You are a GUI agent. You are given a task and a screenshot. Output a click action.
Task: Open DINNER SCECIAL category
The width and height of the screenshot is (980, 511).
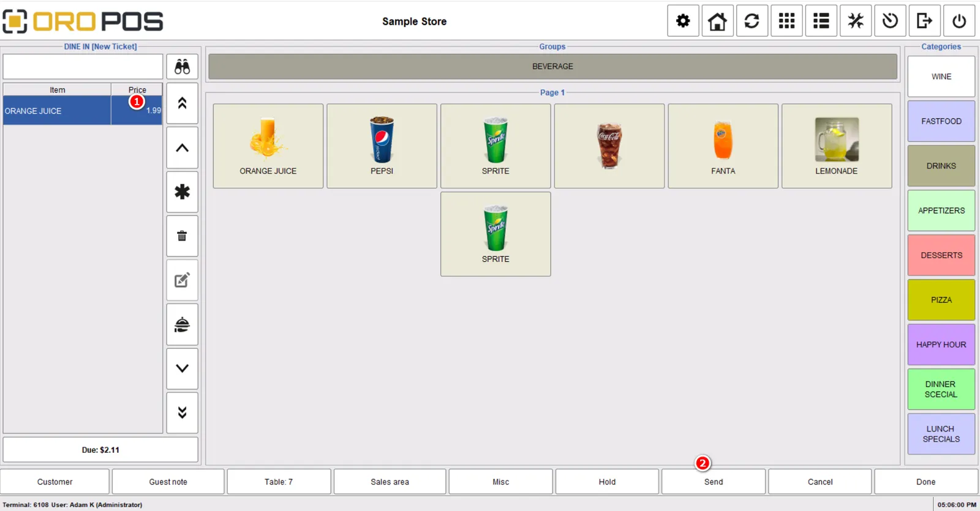tap(941, 389)
